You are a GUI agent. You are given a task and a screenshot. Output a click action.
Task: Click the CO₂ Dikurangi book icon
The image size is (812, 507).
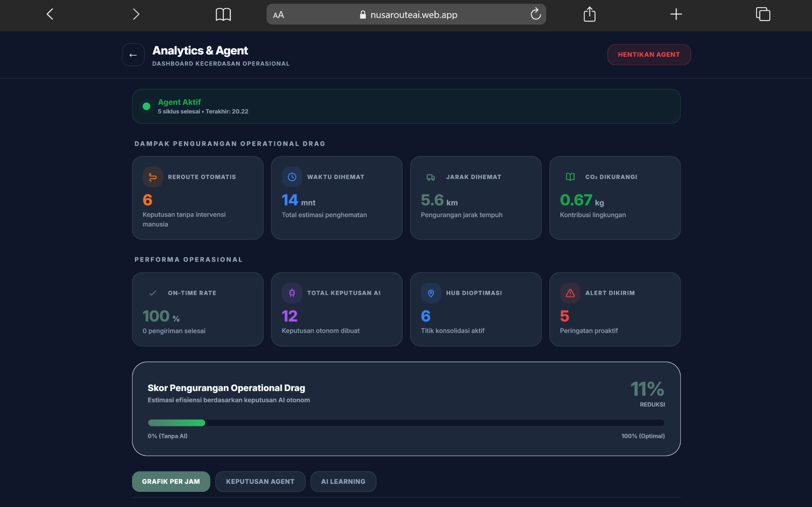pos(570,177)
